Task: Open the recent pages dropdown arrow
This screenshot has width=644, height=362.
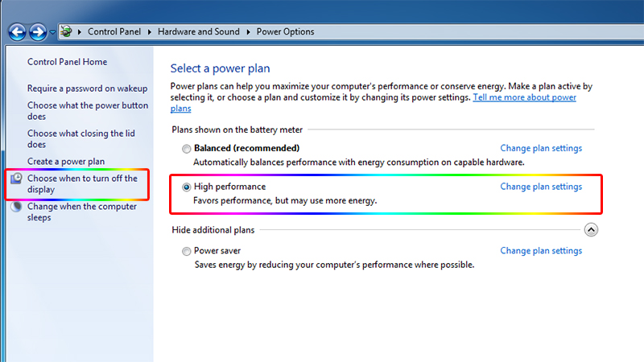Action: [x=52, y=32]
